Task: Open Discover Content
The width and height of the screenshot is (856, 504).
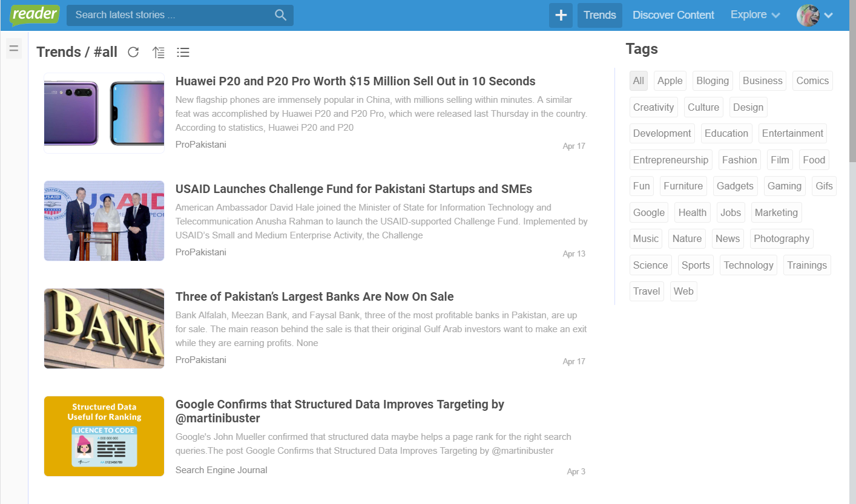Action: tap(673, 15)
